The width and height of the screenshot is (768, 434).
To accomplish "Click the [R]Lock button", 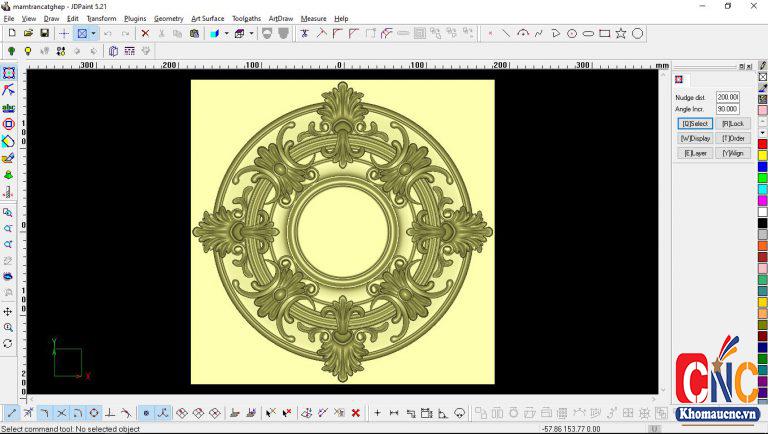I will pyautogui.click(x=733, y=124).
